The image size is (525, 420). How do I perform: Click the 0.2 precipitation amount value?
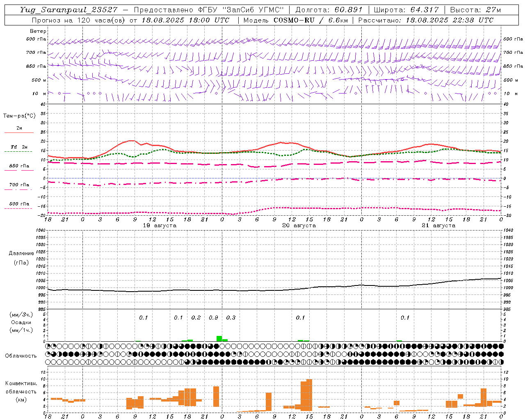[196, 317]
